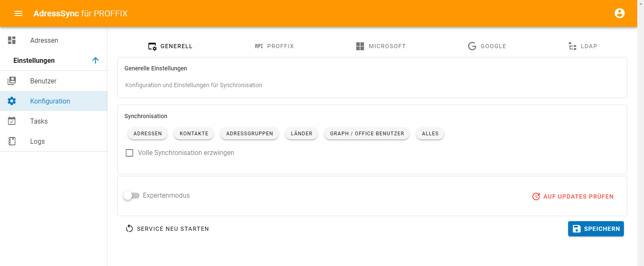Screen dimensions: 644x266
Task: Collapse the Einstellungen section arrow
Action: pyautogui.click(x=96, y=60)
